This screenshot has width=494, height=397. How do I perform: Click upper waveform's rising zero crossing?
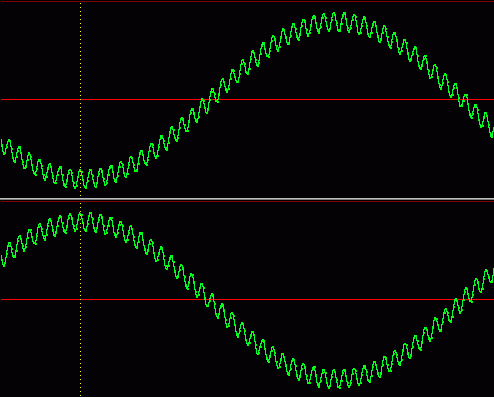[210, 99]
